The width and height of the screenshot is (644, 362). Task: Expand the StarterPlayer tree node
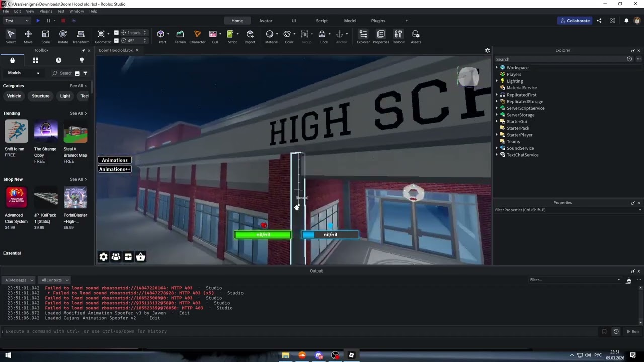tap(497, 135)
